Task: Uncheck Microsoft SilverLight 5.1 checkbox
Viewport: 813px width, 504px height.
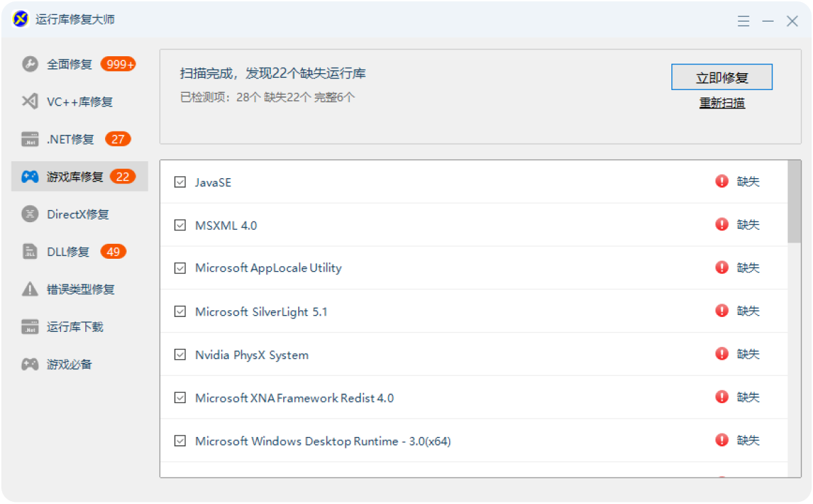Action: point(180,312)
